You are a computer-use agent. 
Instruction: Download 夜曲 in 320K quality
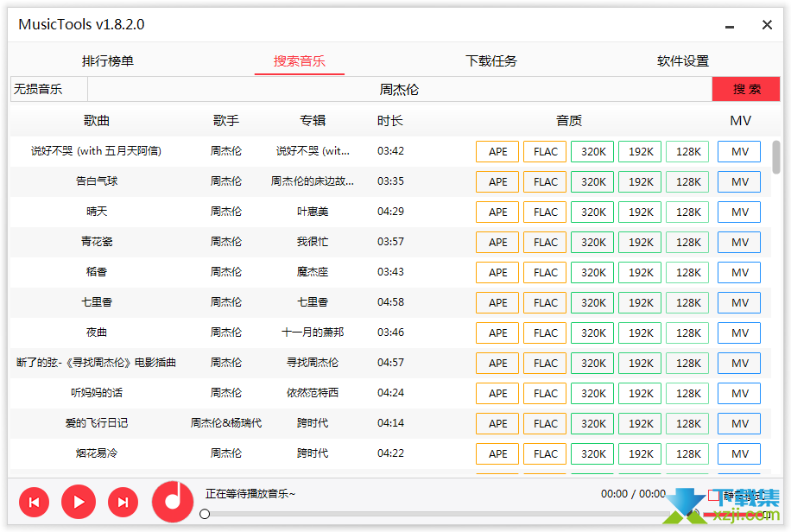(592, 333)
